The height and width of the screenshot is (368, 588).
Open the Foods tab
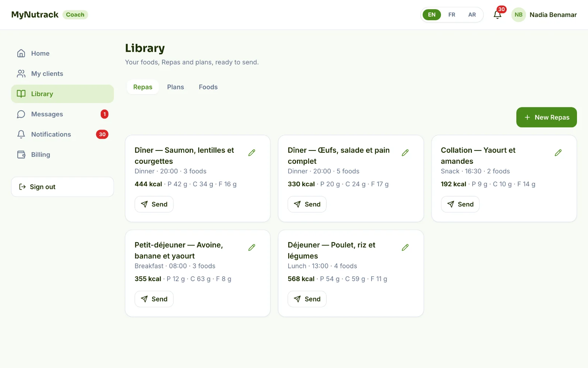click(208, 87)
